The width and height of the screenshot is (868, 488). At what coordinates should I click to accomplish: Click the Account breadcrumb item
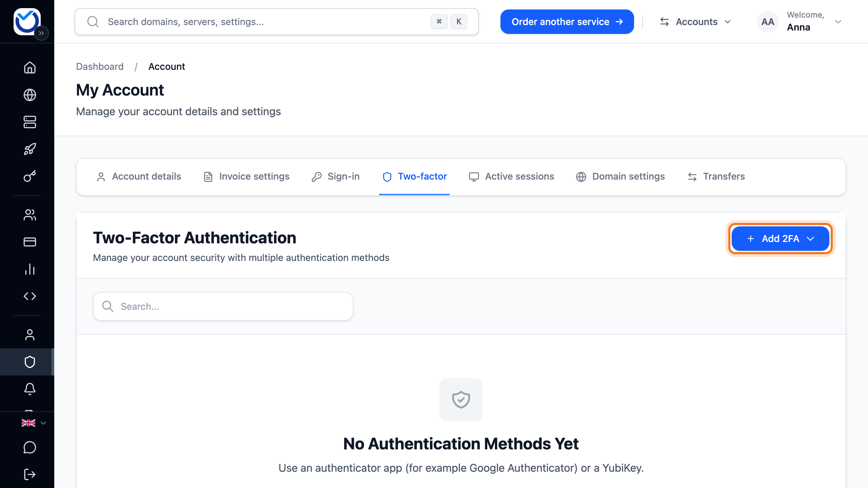point(166,66)
